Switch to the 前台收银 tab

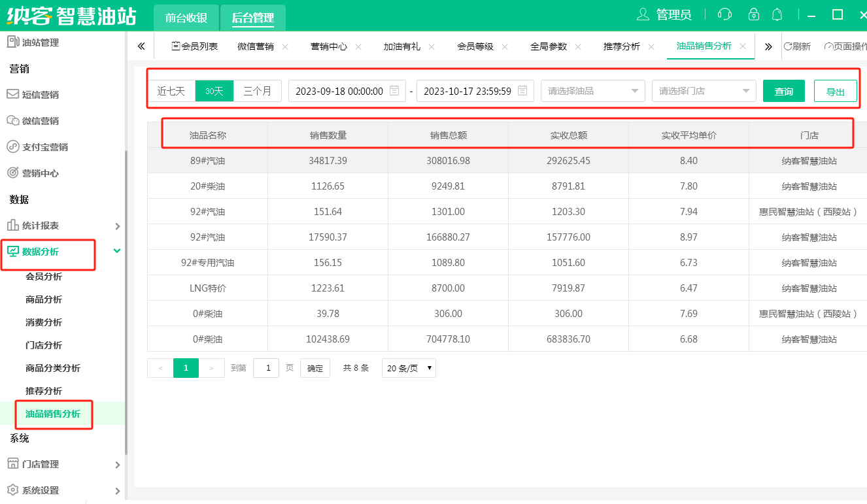(x=186, y=18)
